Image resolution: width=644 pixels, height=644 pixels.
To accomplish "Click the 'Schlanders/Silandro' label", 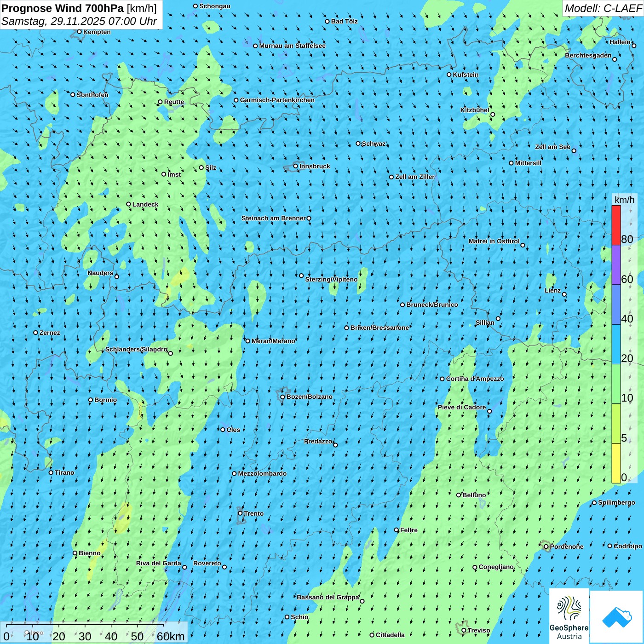I will (x=136, y=349).
